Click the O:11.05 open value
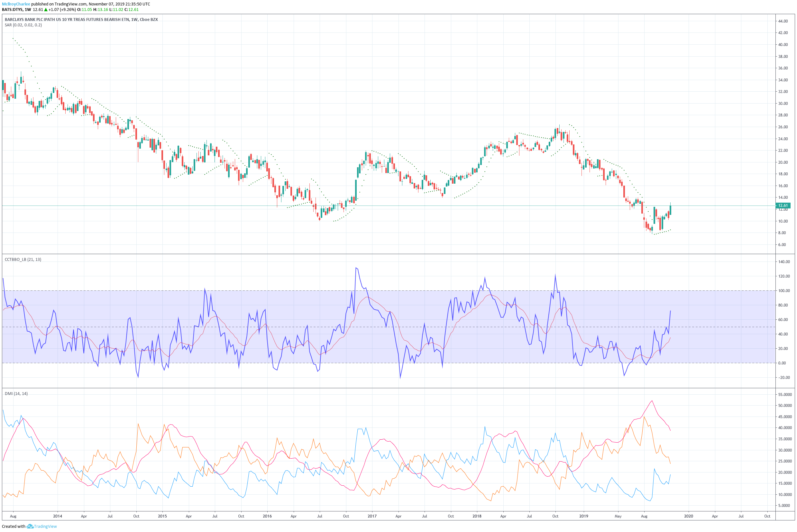The width and height of the screenshot is (797, 532). [x=85, y=10]
